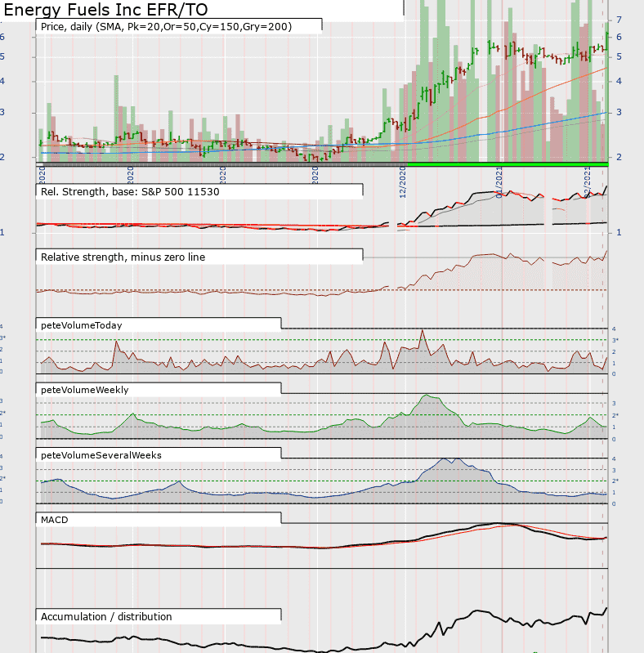Click the price axis value 7 on right
Screen dimensions: 644x653
pyautogui.click(x=619, y=20)
